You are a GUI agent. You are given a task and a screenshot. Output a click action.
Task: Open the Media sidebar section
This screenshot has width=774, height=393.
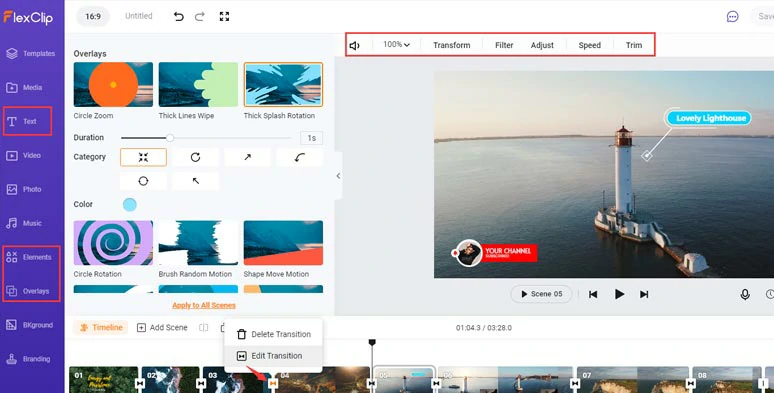(x=25, y=87)
